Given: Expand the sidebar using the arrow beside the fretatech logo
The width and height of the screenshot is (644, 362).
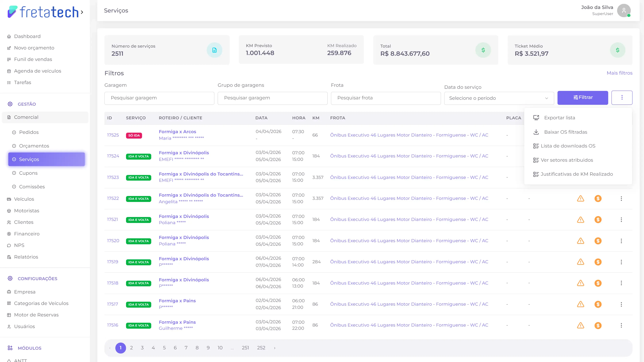Looking at the screenshot, I should [x=82, y=12].
